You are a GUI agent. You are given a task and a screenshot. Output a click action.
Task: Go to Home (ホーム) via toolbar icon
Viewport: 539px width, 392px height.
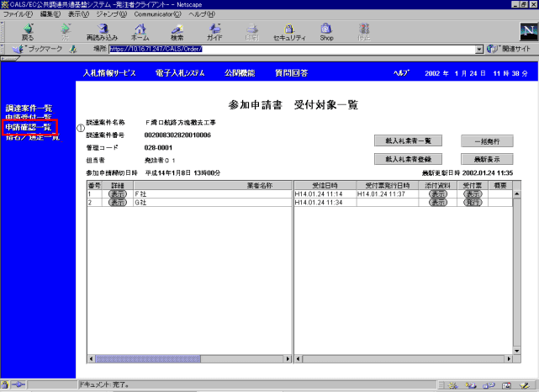coord(140,31)
